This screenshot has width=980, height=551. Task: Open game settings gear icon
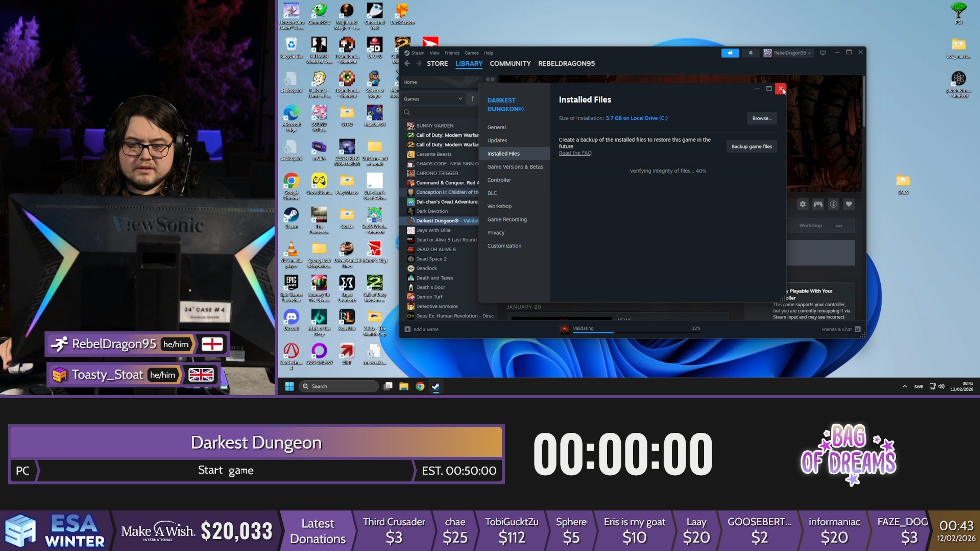pyautogui.click(x=802, y=204)
